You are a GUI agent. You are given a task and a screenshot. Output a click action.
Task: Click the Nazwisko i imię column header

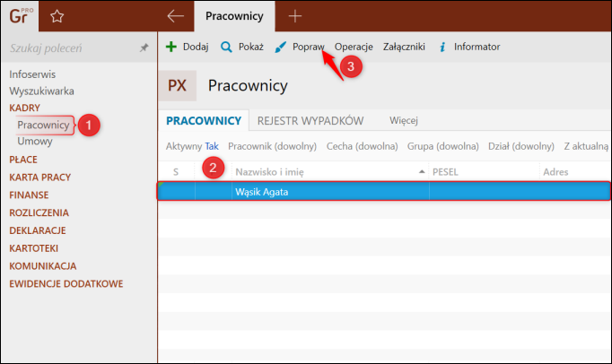[270, 171]
